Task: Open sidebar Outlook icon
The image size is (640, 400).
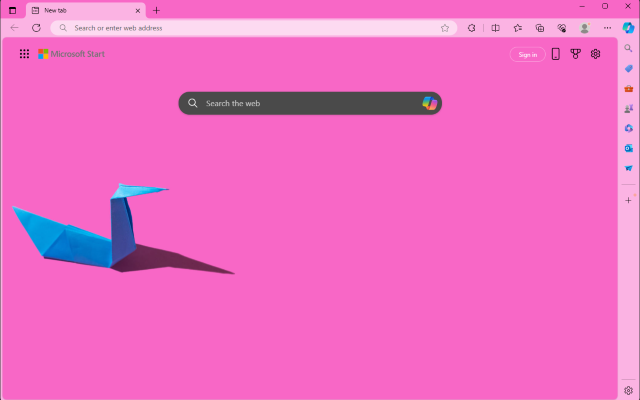Action: pyautogui.click(x=629, y=148)
